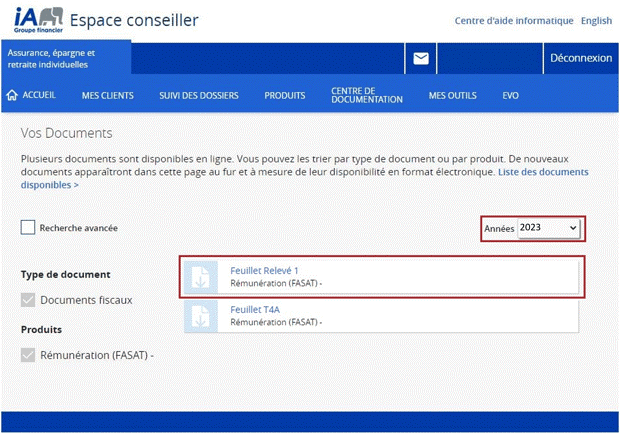The height and width of the screenshot is (433, 620).
Task: Click the Déconnexion button
Action: pos(581,58)
